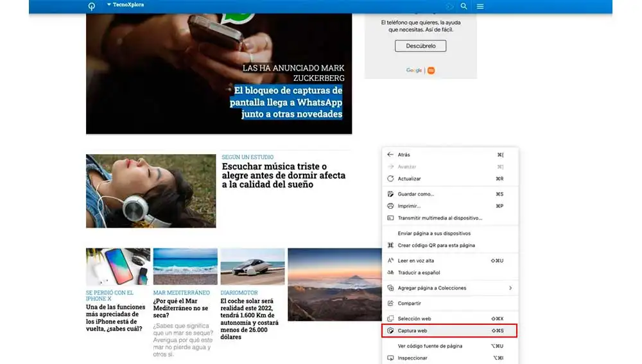This screenshot has height=364, width=642.
Task: Click the MAR MEDITERRÁNEO category label
Action: (182, 293)
